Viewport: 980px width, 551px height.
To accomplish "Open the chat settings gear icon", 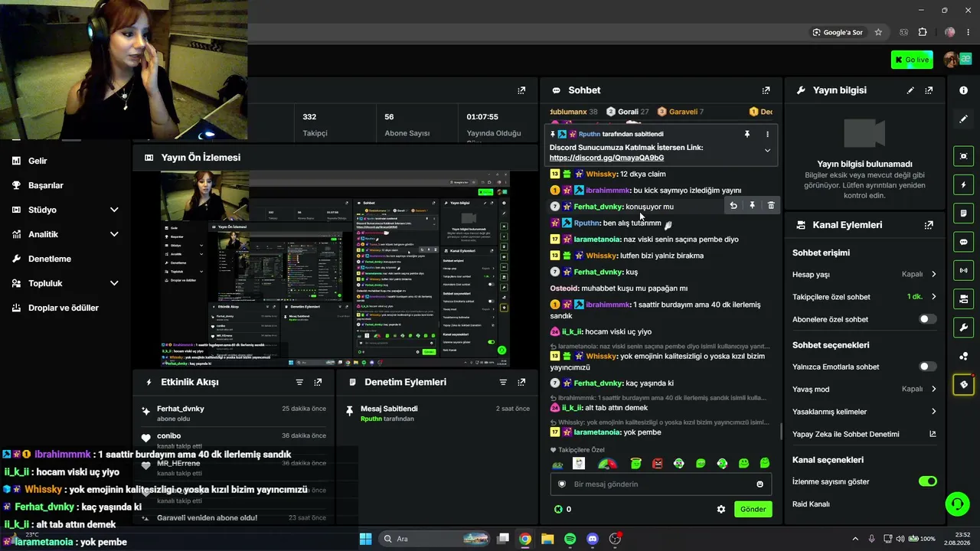I will coord(720,509).
